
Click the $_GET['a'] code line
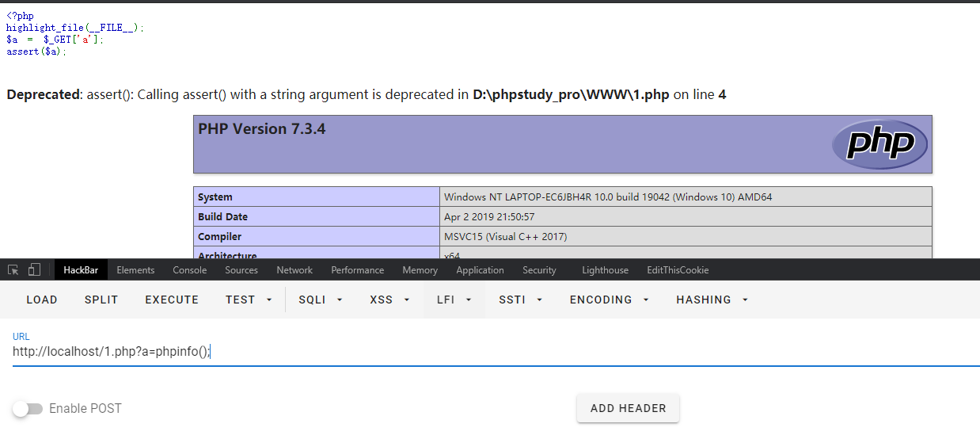tap(55, 39)
